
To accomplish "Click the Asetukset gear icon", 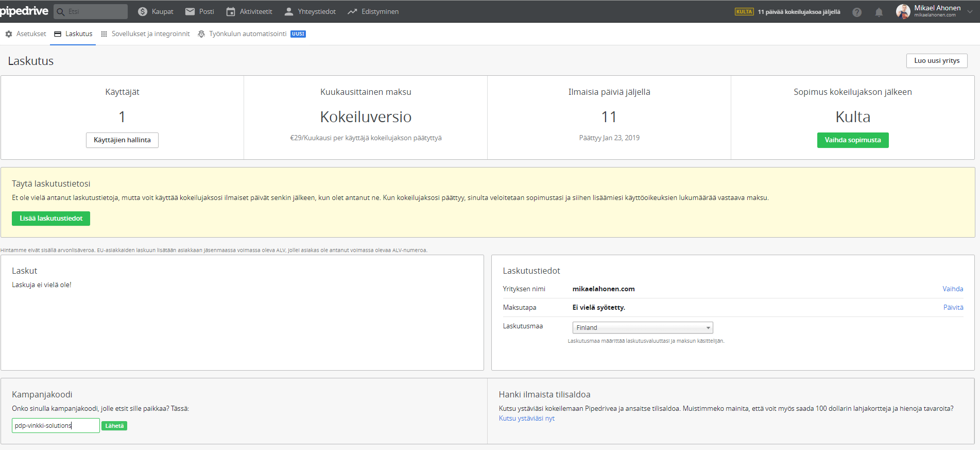I will tap(9, 34).
